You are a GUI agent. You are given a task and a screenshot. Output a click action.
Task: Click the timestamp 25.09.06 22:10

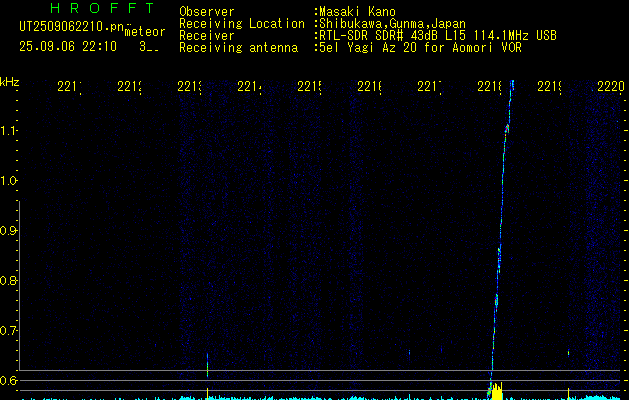[68, 47]
